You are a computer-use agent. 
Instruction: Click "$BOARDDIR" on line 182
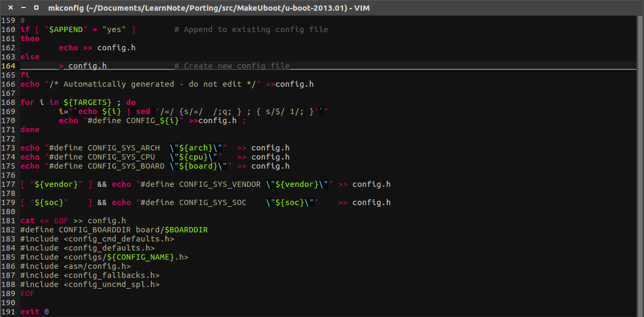click(186, 230)
